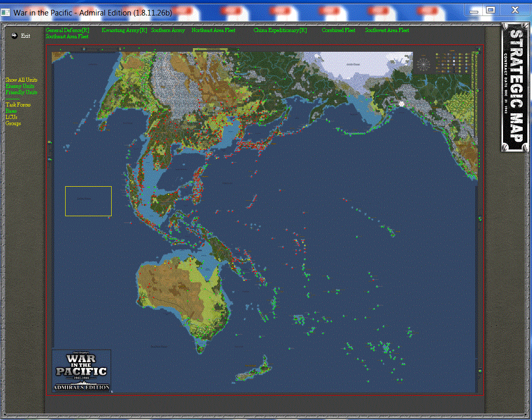
Task: Select the General Defence[R] command filter
Action: pos(68,30)
